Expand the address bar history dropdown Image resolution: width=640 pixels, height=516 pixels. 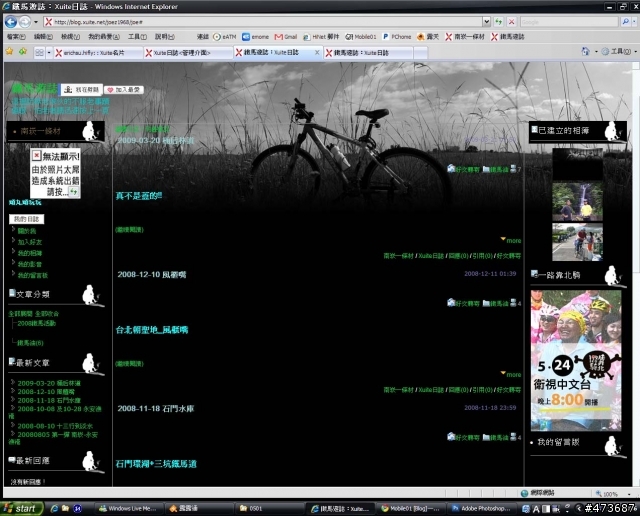[487, 22]
